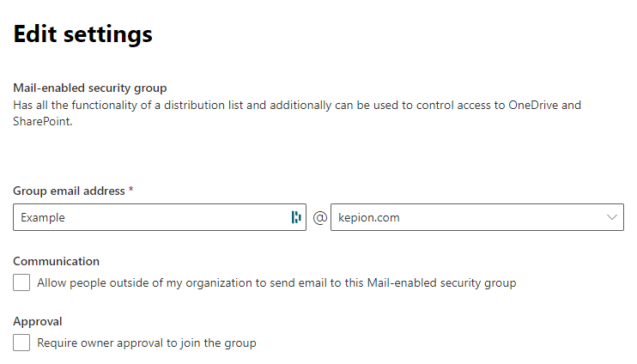Tick the Require owner approval checkbox
This screenshot has height=364, width=637.
click(x=21, y=343)
